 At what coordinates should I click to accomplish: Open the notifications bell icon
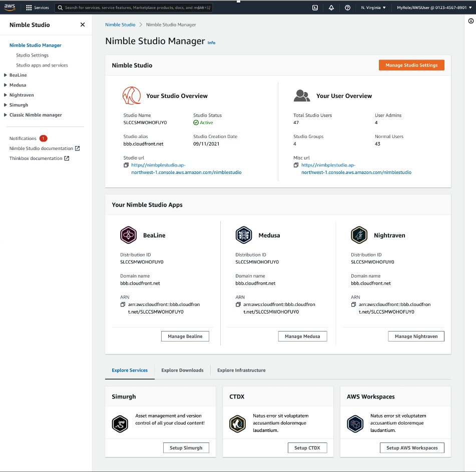coord(331,7)
